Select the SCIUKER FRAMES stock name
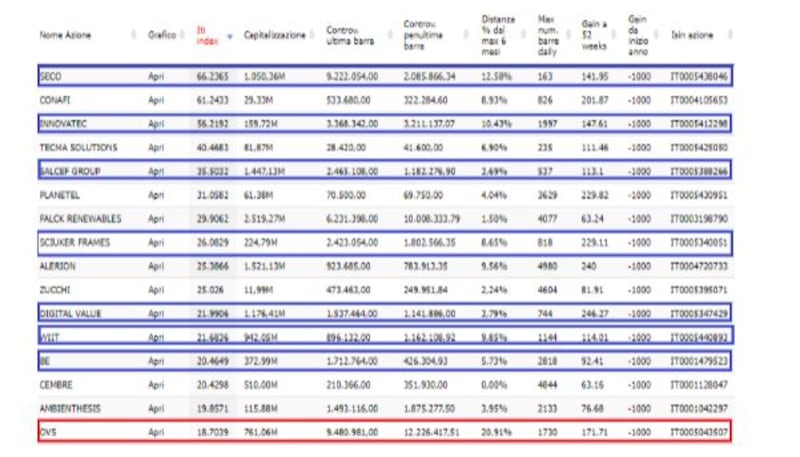800x457 pixels. 75,242
